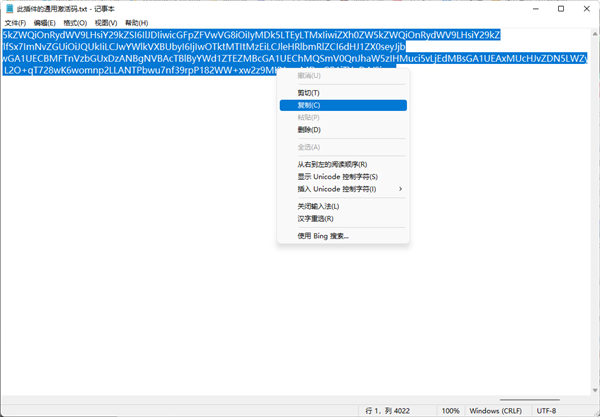This screenshot has height=417, width=600.
Task: Click the text line starting with wGA1UECBMFTnVzbGUx
Action: tap(294, 59)
